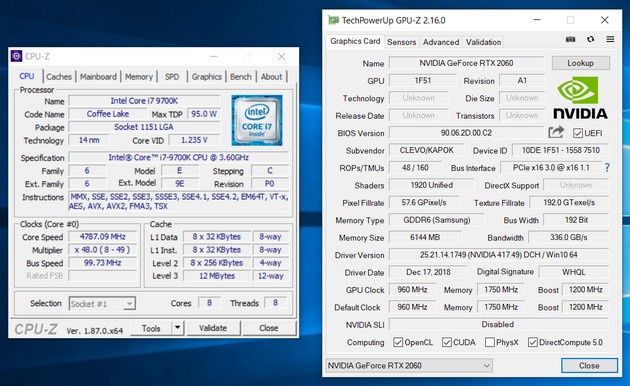Toggle the UEFI checkbox

(x=578, y=133)
